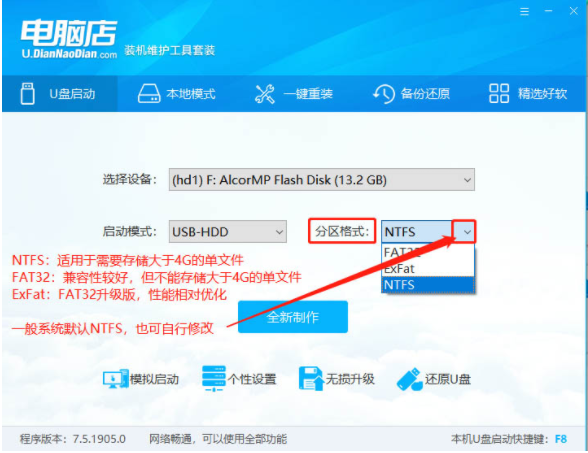The image size is (588, 453).
Task: Open the 本地模式 disk icon
Action: (149, 93)
